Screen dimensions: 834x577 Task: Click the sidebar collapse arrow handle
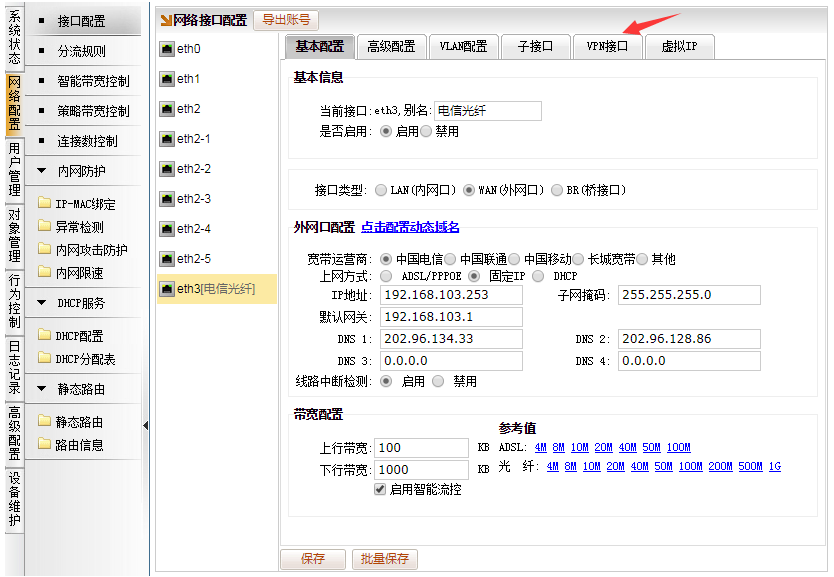click(x=145, y=426)
